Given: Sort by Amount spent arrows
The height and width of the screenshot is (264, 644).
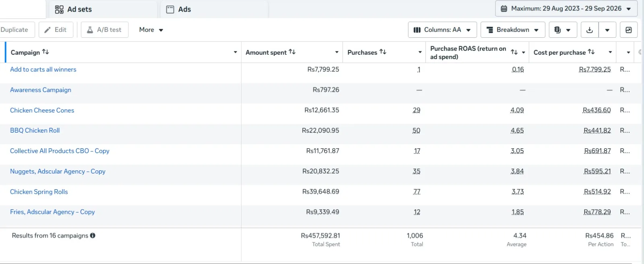Looking at the screenshot, I should (292, 52).
